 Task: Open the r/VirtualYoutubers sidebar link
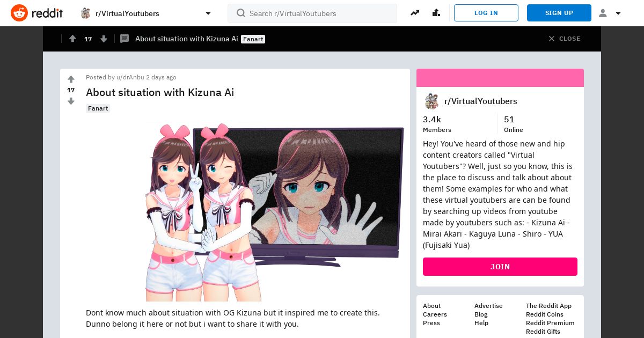(481, 101)
